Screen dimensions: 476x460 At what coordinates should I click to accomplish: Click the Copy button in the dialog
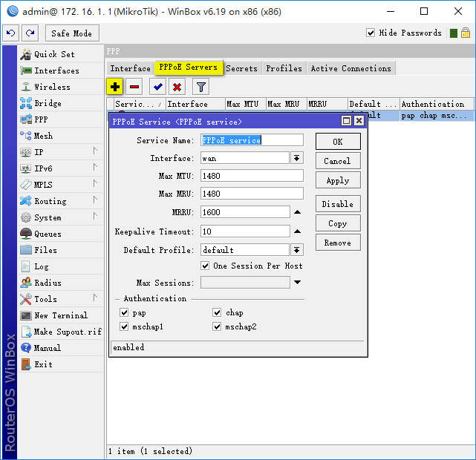[x=338, y=223]
